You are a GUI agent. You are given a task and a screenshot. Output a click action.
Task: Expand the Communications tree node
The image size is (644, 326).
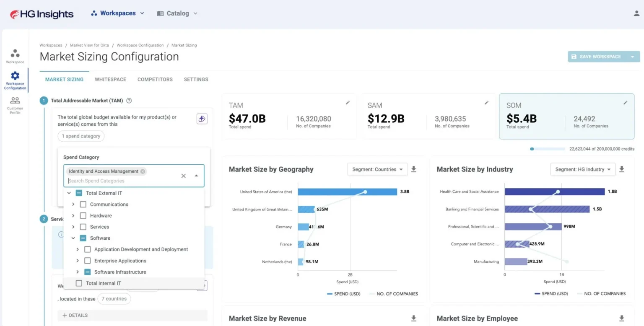73,204
